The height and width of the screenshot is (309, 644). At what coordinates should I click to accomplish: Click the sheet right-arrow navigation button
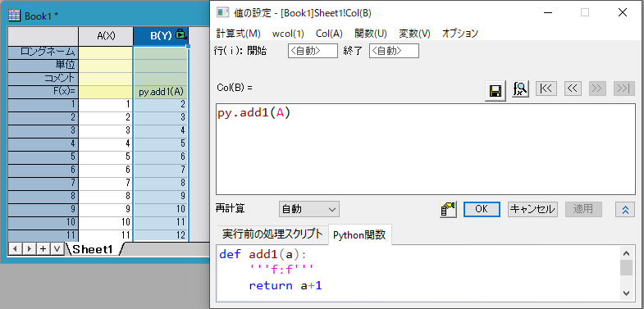tap(29, 249)
